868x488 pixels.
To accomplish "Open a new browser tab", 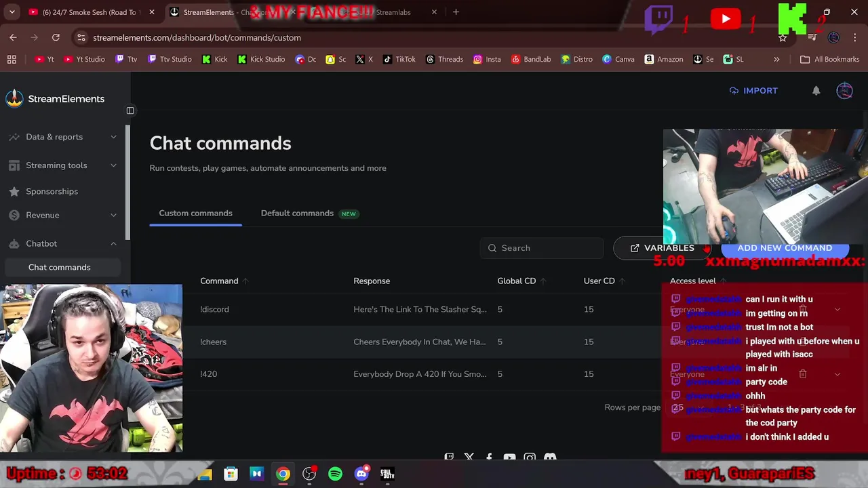I will (x=456, y=12).
